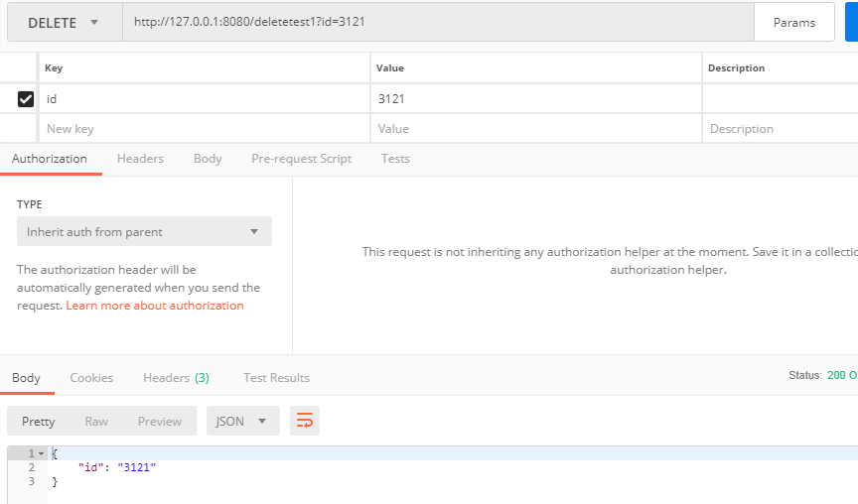
Task: Uncheck the id parameter checkbox
Action: point(26,99)
